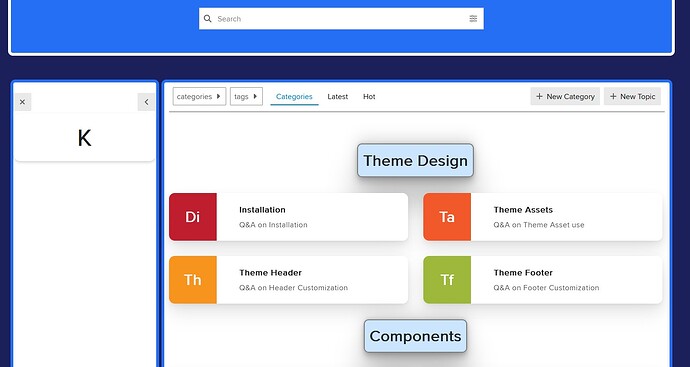The height and width of the screenshot is (367, 690).
Task: Open the Theme Footer category link
Action: pyautogui.click(x=523, y=273)
